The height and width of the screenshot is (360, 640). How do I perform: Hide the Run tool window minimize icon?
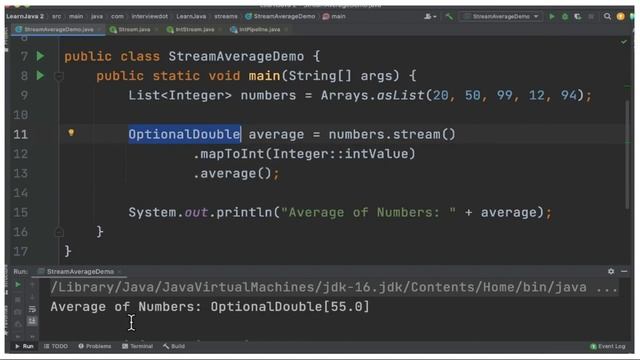click(624, 271)
